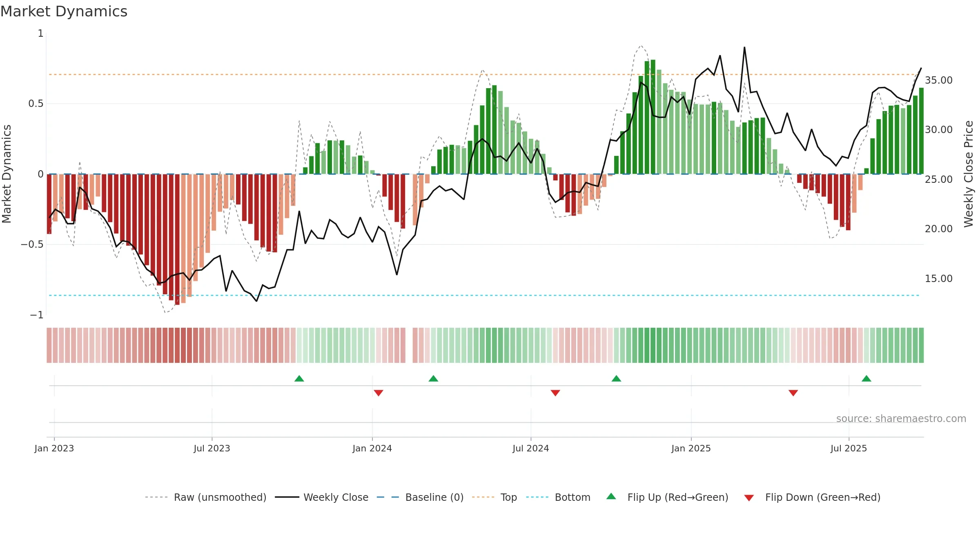Image resolution: width=980 pixels, height=551 pixels.
Task: Click the 25.00 price axis label
Action: click(939, 179)
